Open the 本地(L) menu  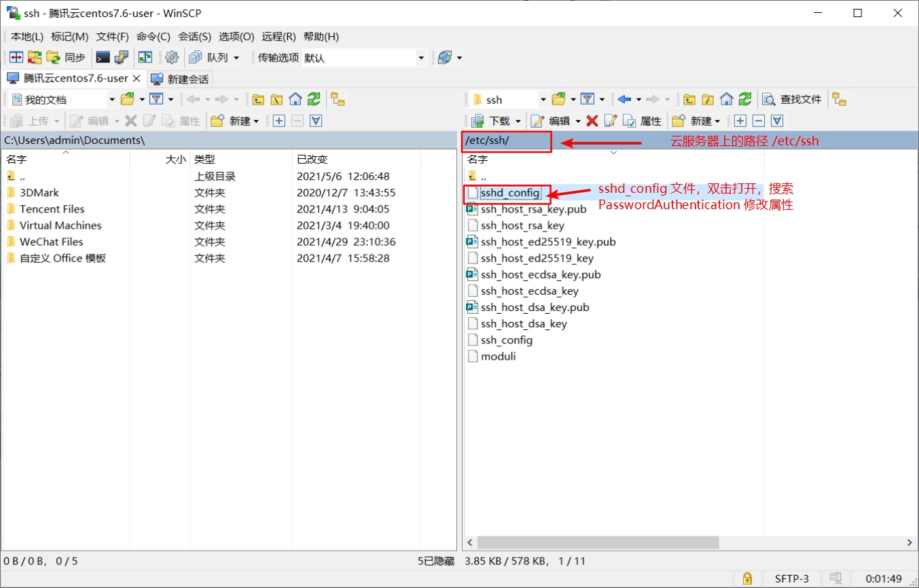(x=27, y=37)
